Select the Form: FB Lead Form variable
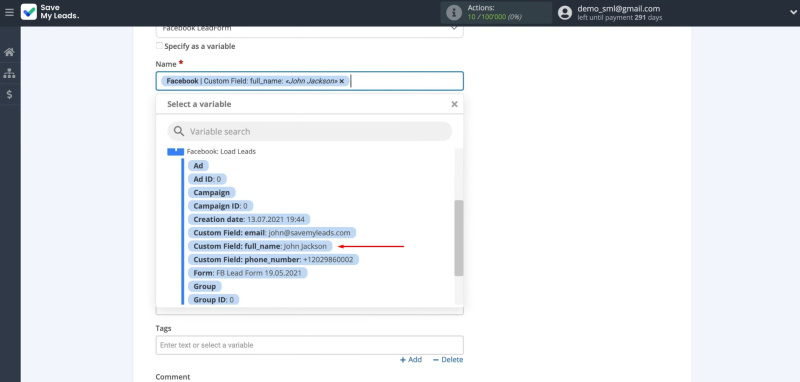Viewport: 800px width, 382px height. coord(247,273)
